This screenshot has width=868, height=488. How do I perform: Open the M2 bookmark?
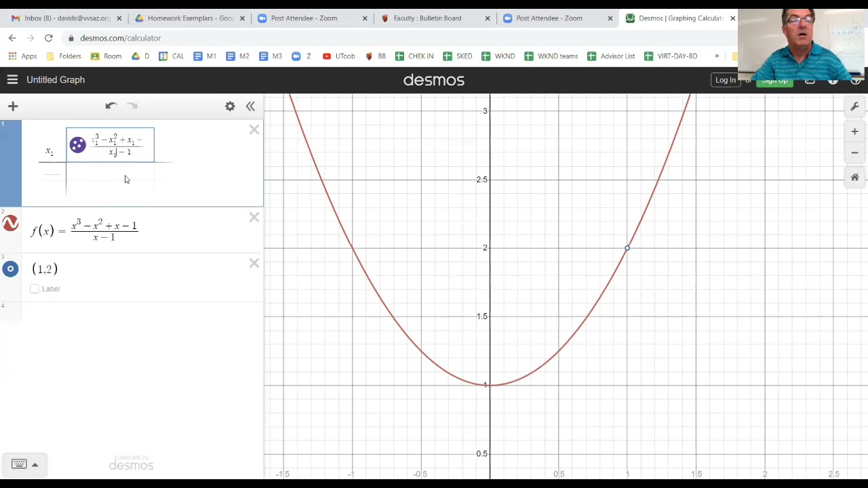tap(237, 56)
